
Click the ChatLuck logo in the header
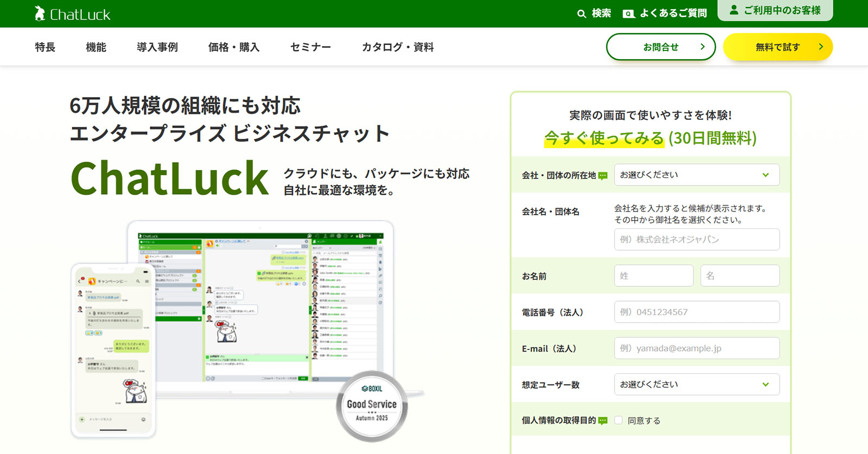73,14
